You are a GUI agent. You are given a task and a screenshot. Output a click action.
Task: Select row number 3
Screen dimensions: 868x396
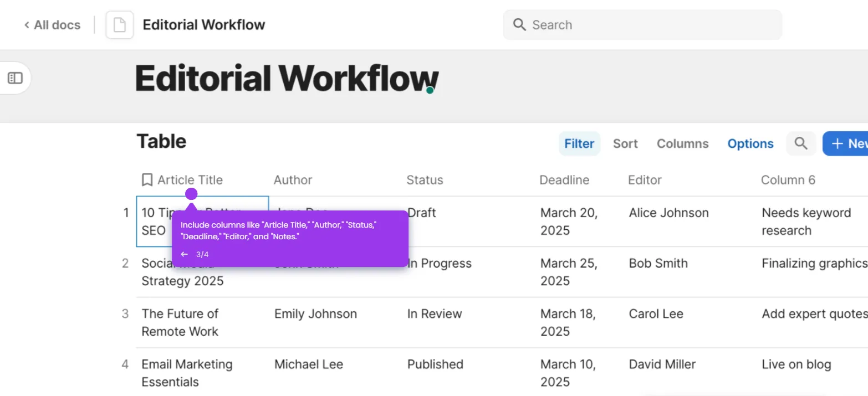[x=125, y=313]
